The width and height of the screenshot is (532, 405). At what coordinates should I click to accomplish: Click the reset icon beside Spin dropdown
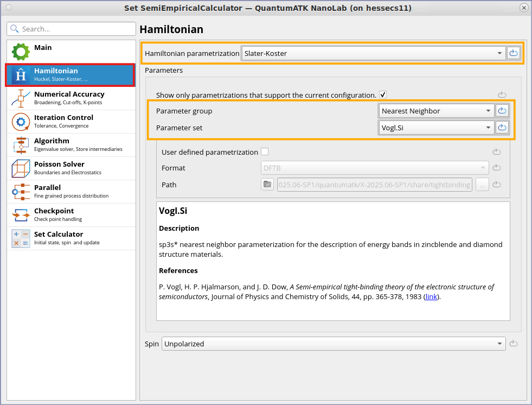pos(513,344)
